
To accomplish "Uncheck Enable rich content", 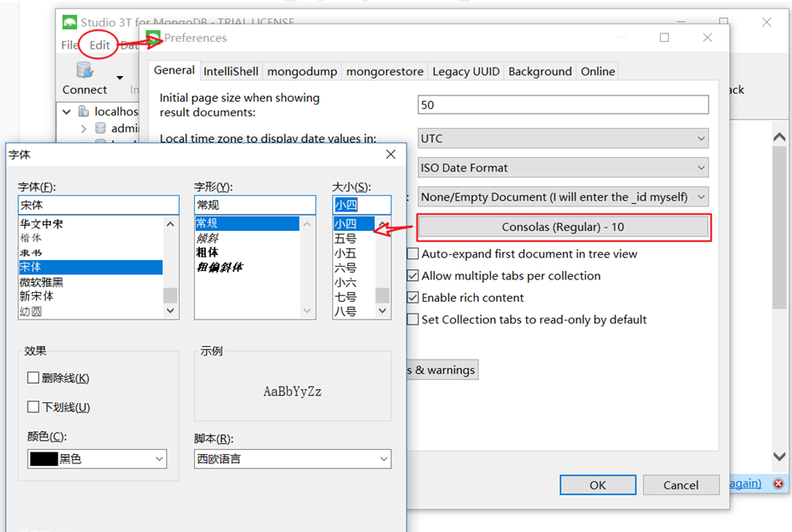I will [413, 298].
